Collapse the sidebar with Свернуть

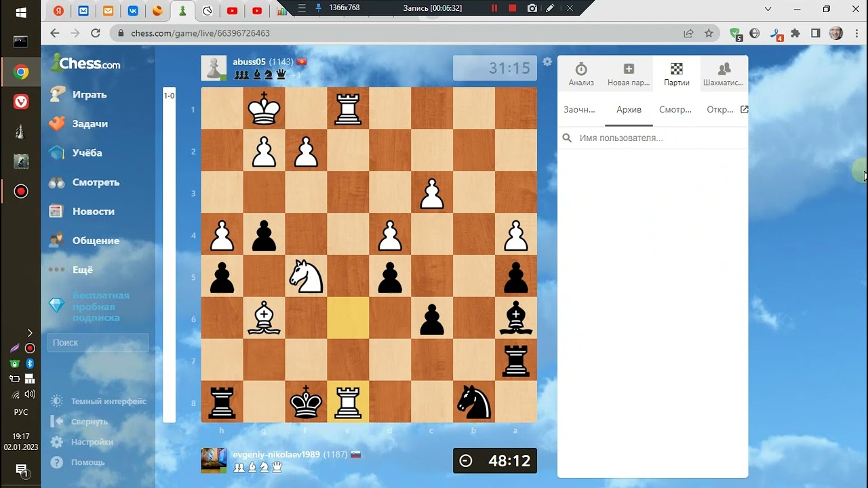click(x=80, y=422)
